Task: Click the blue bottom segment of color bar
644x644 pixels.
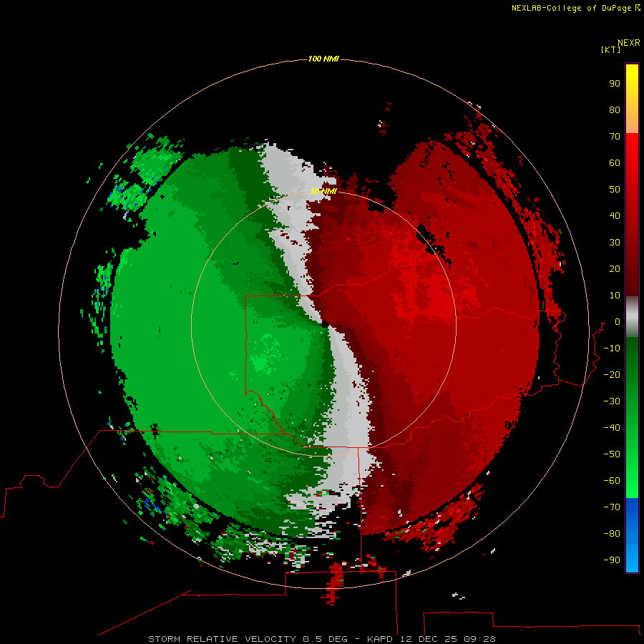Action: tap(632, 535)
